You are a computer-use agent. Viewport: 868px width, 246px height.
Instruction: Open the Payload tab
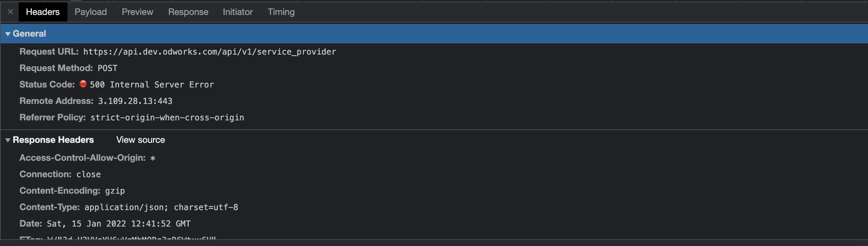[x=91, y=12]
